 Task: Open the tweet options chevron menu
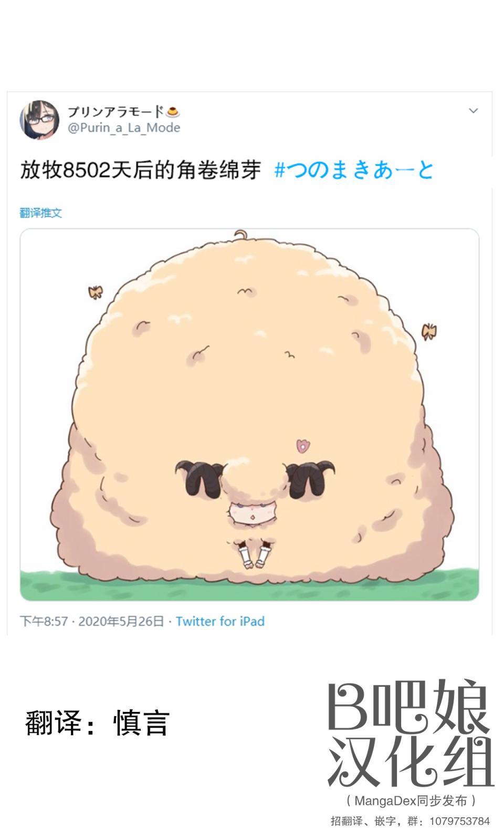click(473, 111)
